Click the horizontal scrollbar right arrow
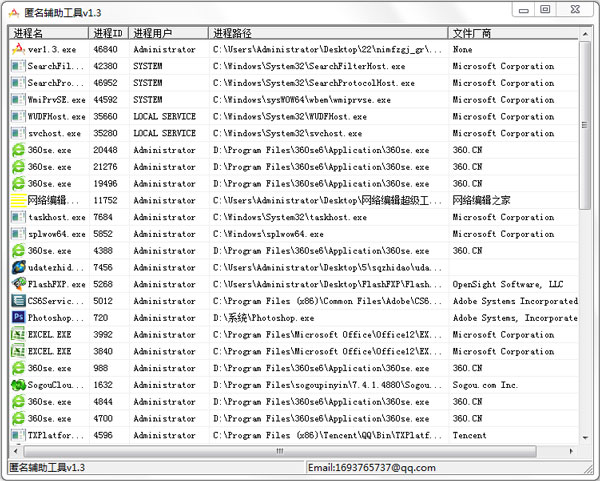The width and height of the screenshot is (600, 481). pos(571,451)
